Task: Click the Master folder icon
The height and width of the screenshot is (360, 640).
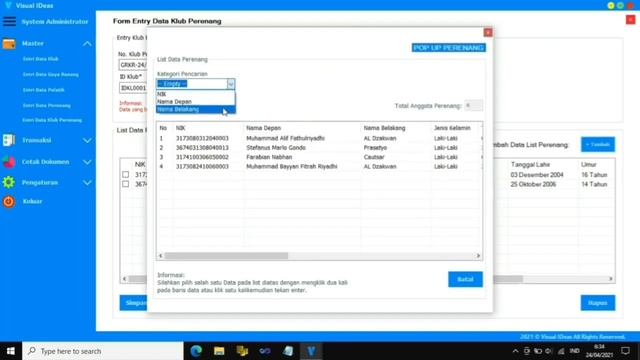Action: tap(9, 43)
